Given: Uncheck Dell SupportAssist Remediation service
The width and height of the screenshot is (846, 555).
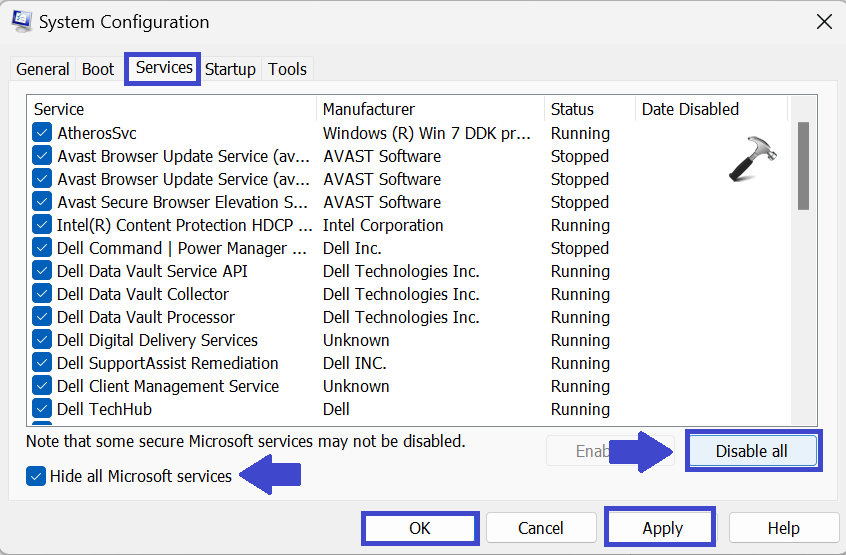Looking at the screenshot, I should 42,363.
